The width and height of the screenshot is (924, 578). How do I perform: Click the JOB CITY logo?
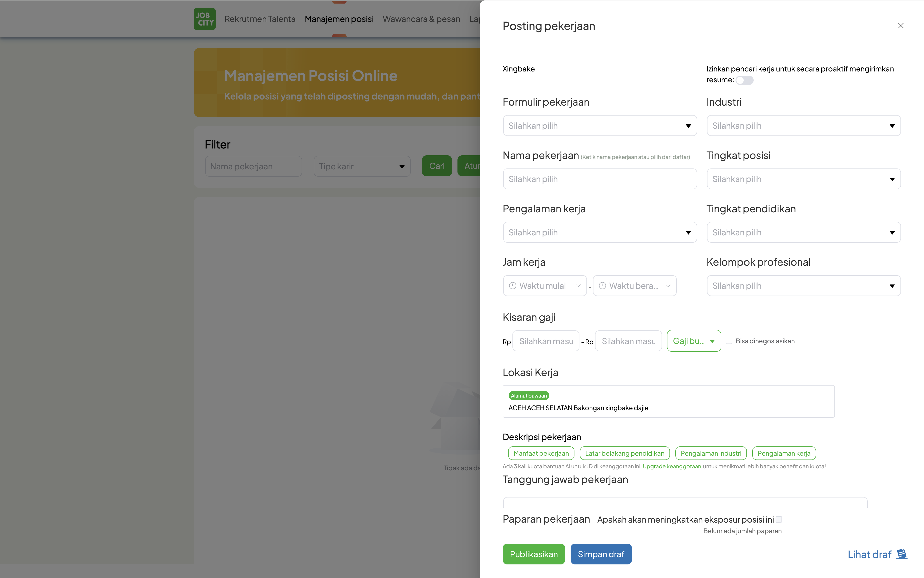pyautogui.click(x=204, y=19)
